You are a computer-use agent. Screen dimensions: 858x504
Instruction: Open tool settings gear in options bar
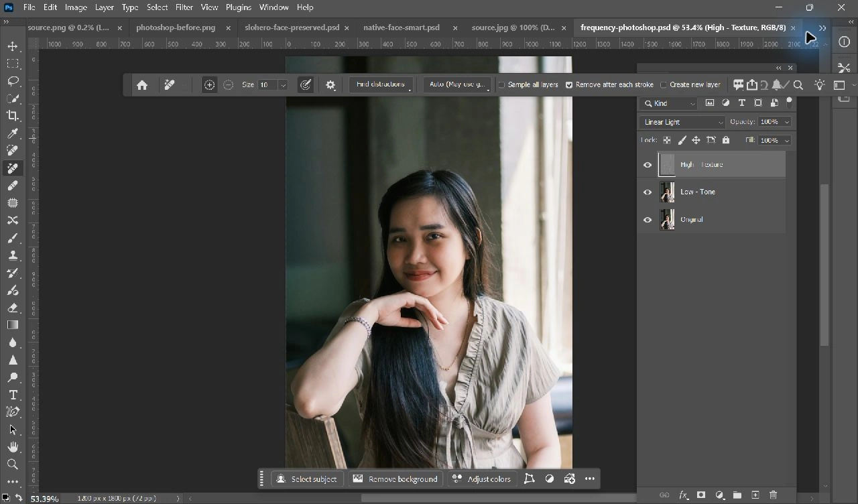coord(330,85)
